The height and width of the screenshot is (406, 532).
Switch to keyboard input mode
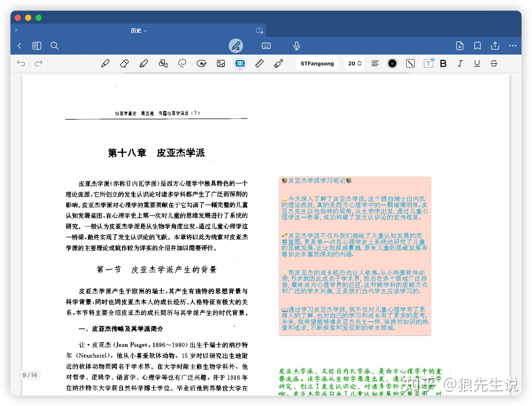(x=266, y=46)
